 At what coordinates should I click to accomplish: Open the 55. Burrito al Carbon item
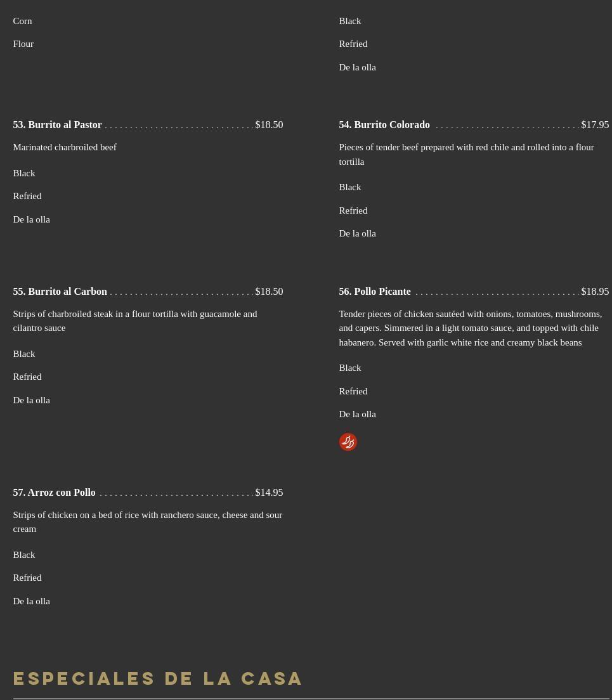[x=60, y=292]
